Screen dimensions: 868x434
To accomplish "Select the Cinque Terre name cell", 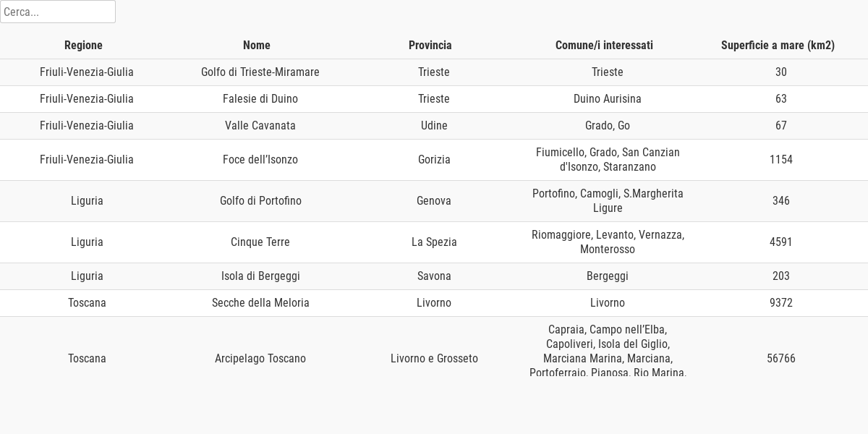I will [x=260, y=242].
